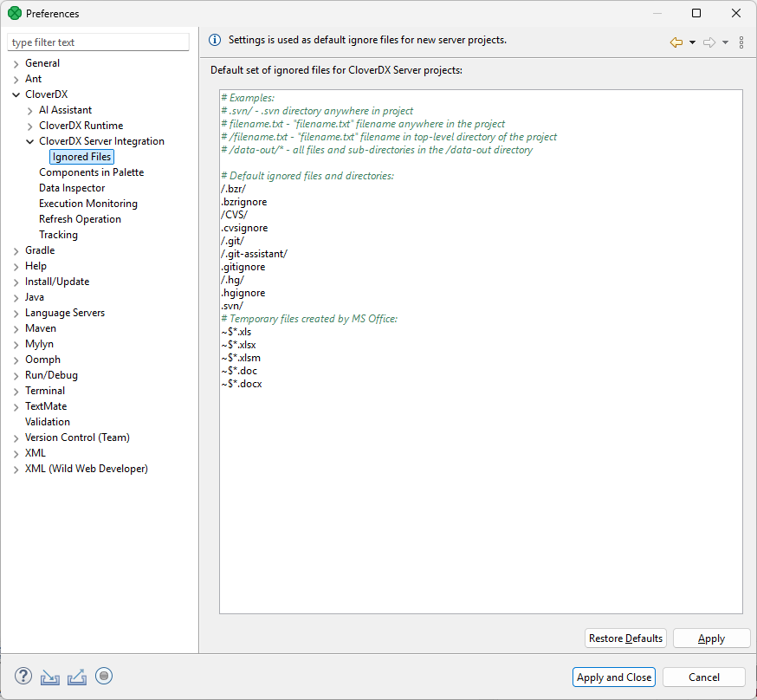Click the /.git-assistant/ line in editor
The width and height of the screenshot is (757, 700).
click(x=255, y=254)
